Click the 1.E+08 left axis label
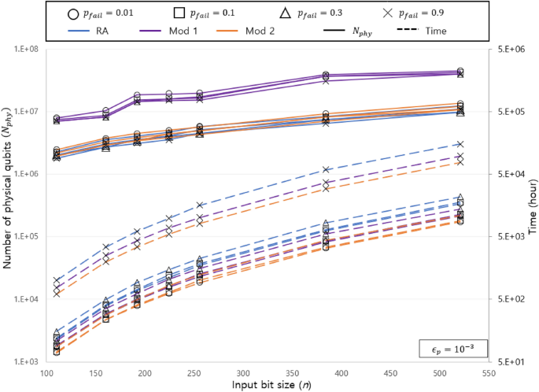The width and height of the screenshot is (539, 392). tap(26, 49)
